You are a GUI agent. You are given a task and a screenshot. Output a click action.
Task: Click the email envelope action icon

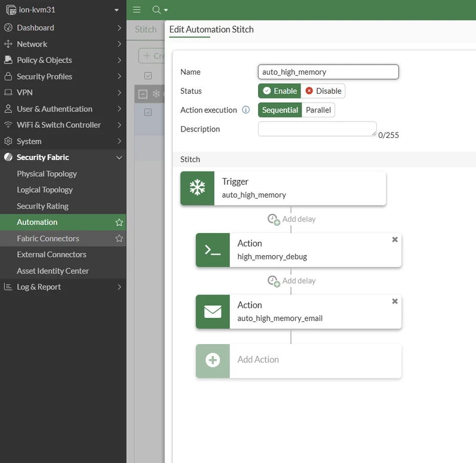pyautogui.click(x=213, y=312)
